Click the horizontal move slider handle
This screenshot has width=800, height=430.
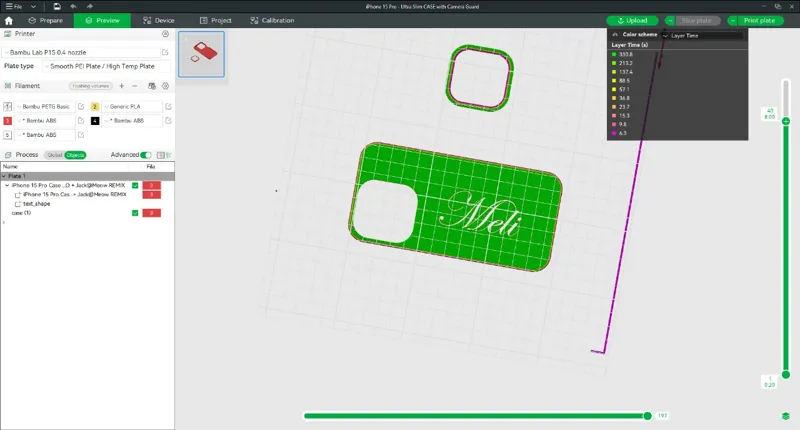(x=647, y=416)
